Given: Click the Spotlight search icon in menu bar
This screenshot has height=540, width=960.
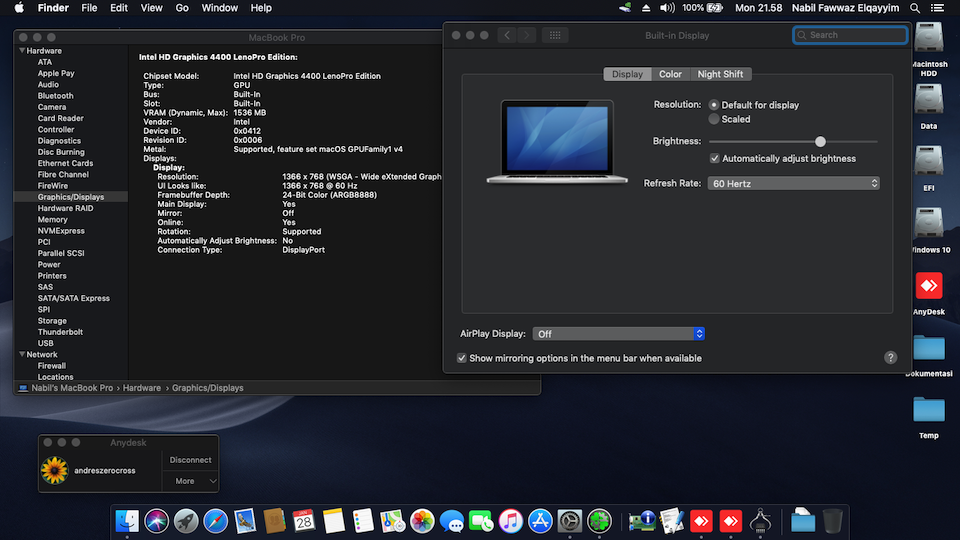Looking at the screenshot, I should click(x=915, y=8).
